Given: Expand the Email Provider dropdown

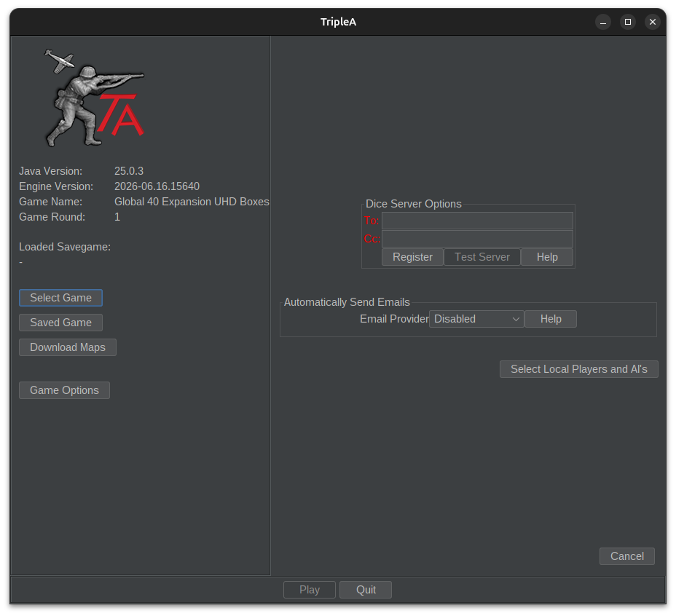Looking at the screenshot, I should (x=476, y=319).
